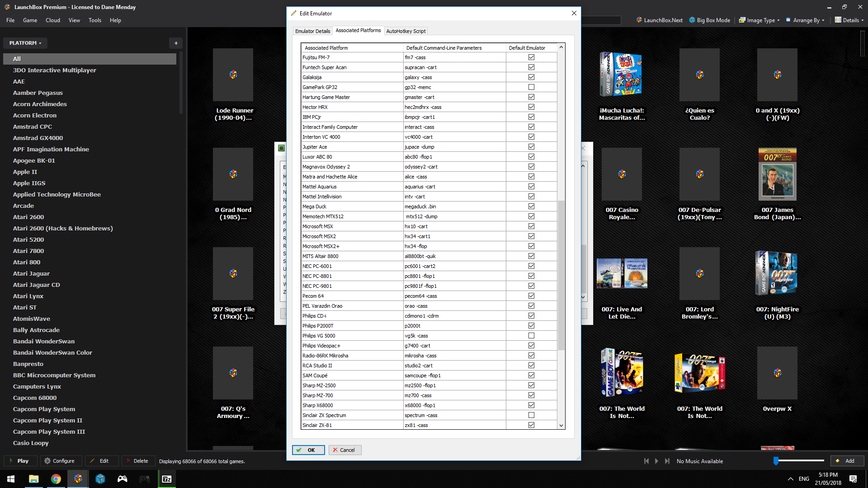Screen dimensions: 868x488
Task: Uncheck default emulator for Fujitsu FM-7
Action: click(531, 57)
